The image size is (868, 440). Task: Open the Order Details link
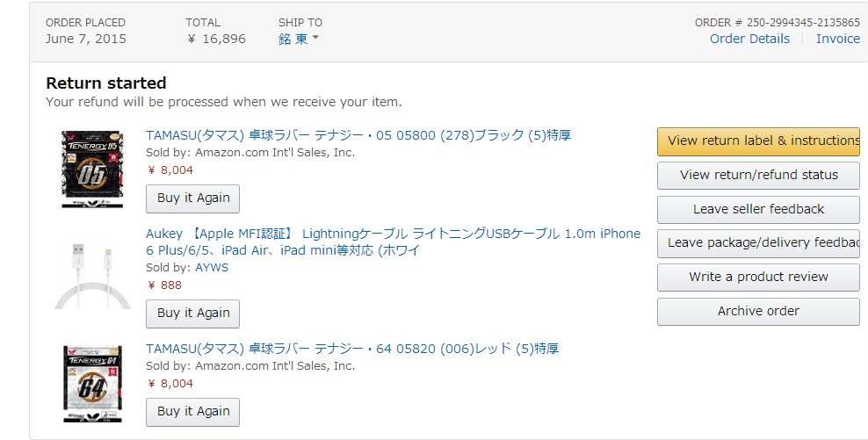(749, 39)
